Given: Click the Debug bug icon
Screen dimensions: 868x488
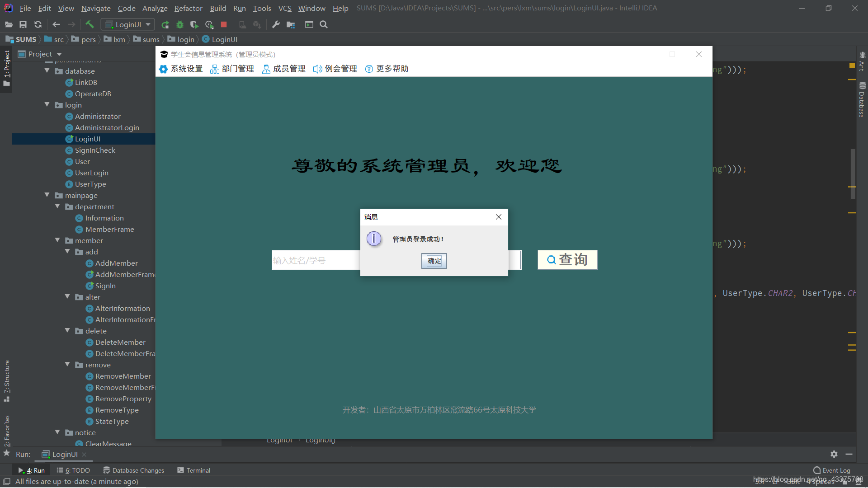Looking at the screenshot, I should tap(180, 24).
